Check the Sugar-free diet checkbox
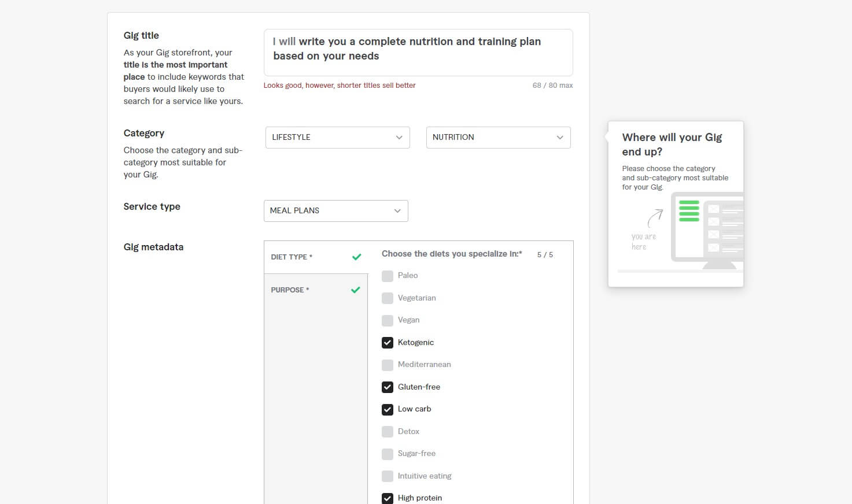This screenshot has height=504, width=852. 388,454
